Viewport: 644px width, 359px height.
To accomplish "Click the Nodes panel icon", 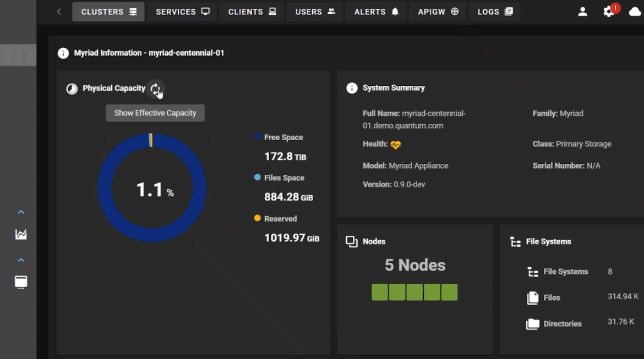I will [x=352, y=242].
